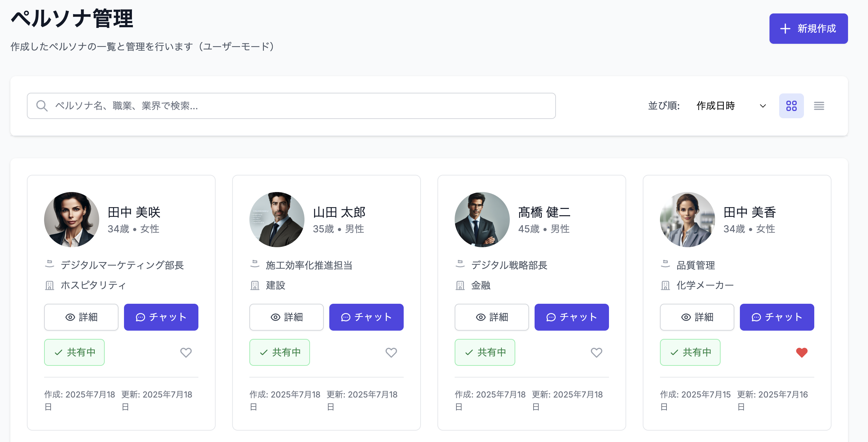Toggle sharing status for 田中 美咲
Viewport: 868px width, 442px height.
coord(74,352)
